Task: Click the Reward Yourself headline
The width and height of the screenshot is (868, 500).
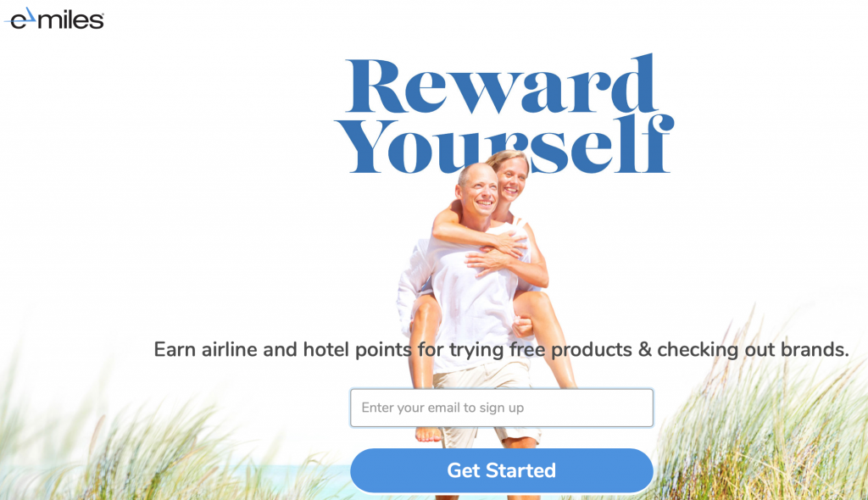Action: coord(504,114)
